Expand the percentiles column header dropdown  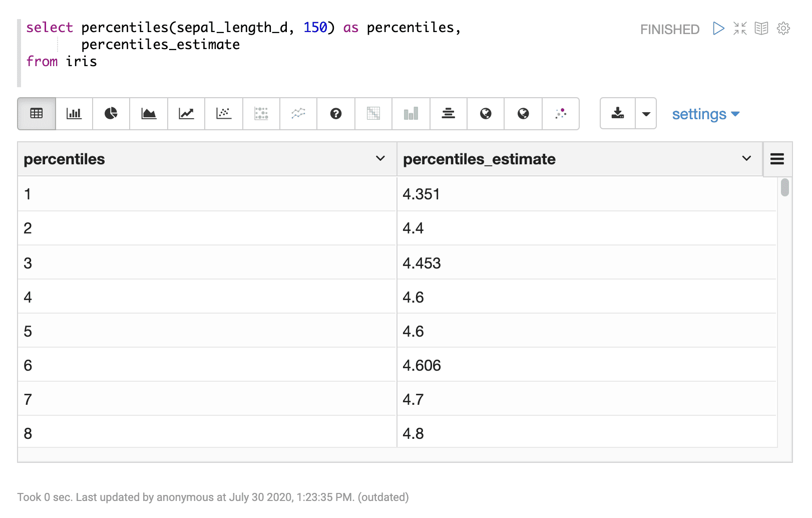(x=381, y=159)
